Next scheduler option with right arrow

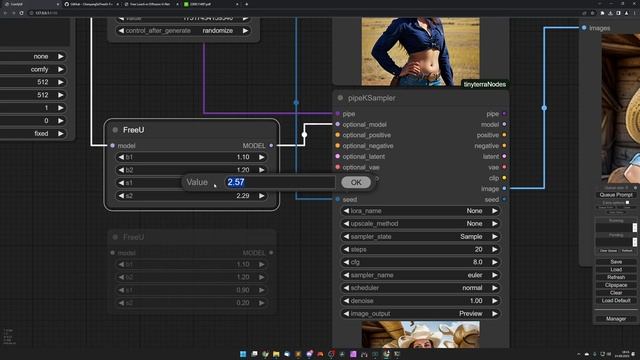(x=495, y=288)
